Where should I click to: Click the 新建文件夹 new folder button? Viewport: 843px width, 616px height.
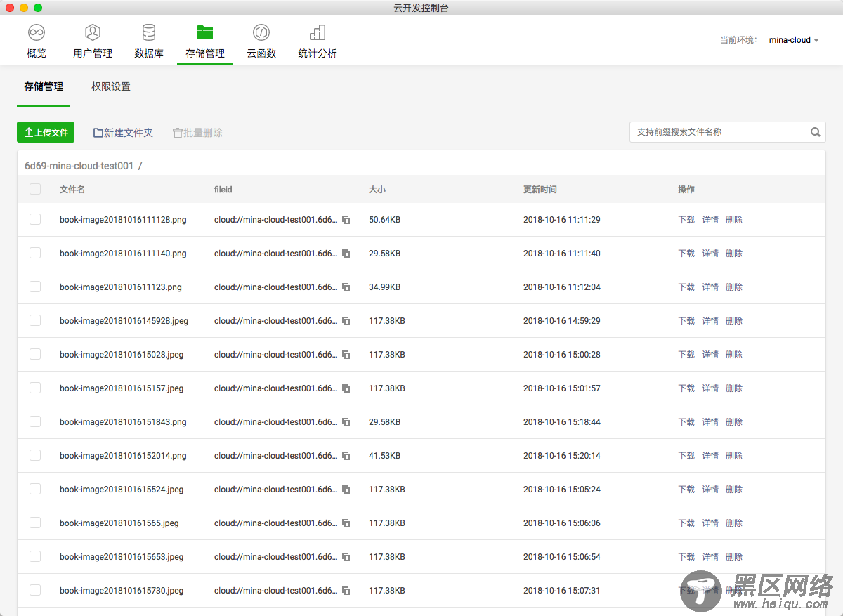tap(123, 132)
